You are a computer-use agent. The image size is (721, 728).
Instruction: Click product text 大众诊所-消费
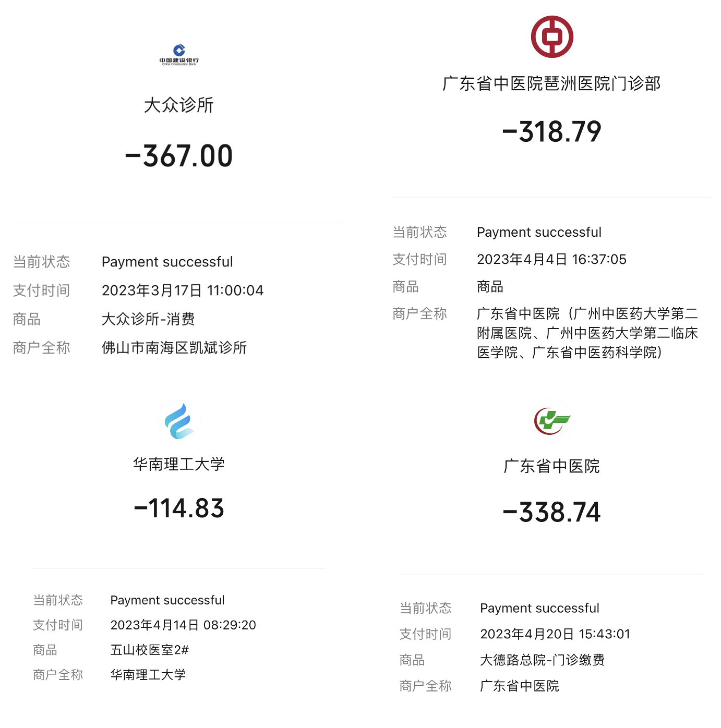tap(148, 319)
